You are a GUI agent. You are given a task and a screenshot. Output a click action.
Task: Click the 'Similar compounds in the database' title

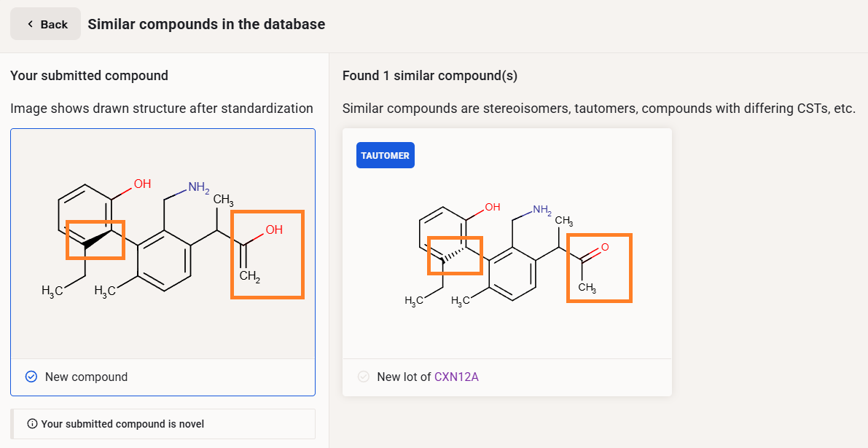pos(206,24)
